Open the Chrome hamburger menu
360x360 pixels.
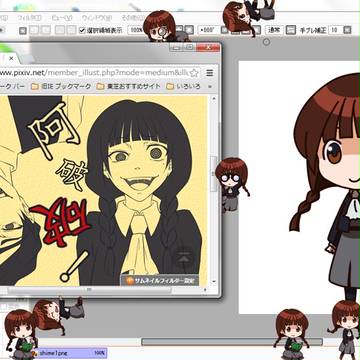pos(210,73)
